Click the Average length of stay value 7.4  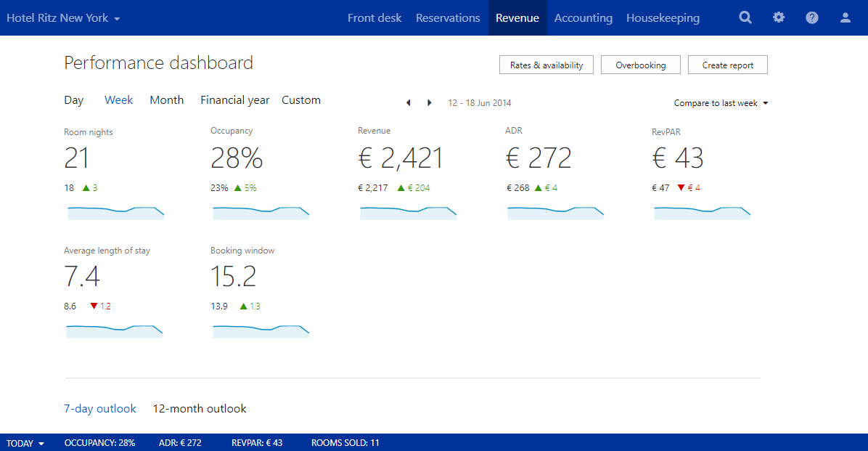82,277
